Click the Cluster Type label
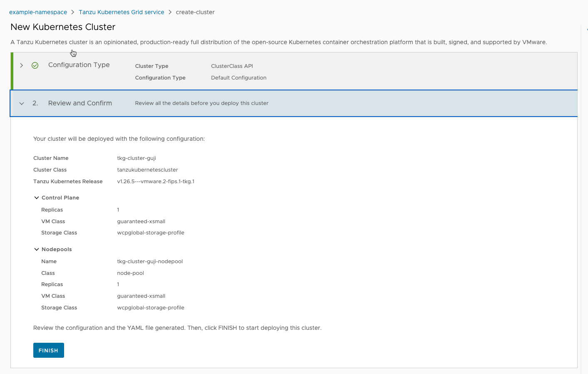Viewport: 588px width, 374px height. (x=151, y=66)
